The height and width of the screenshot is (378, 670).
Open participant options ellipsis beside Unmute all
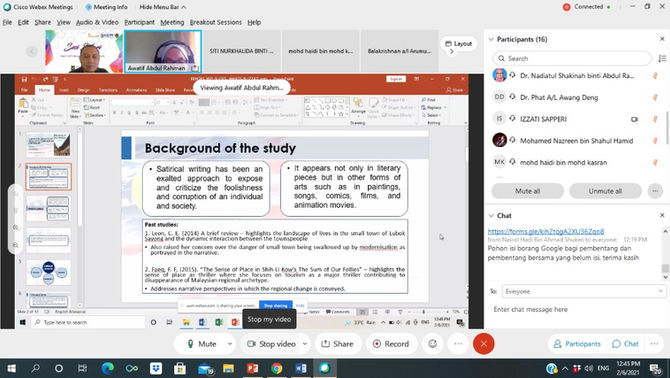[655, 191]
